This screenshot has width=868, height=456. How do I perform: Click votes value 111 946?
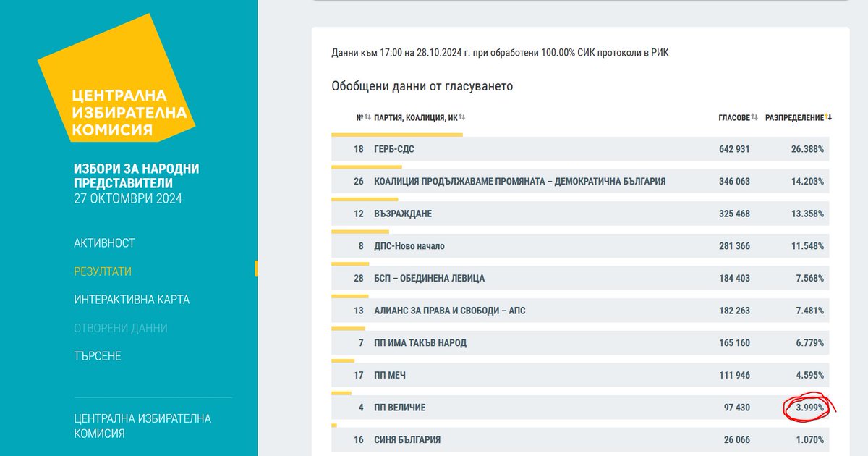click(x=734, y=376)
